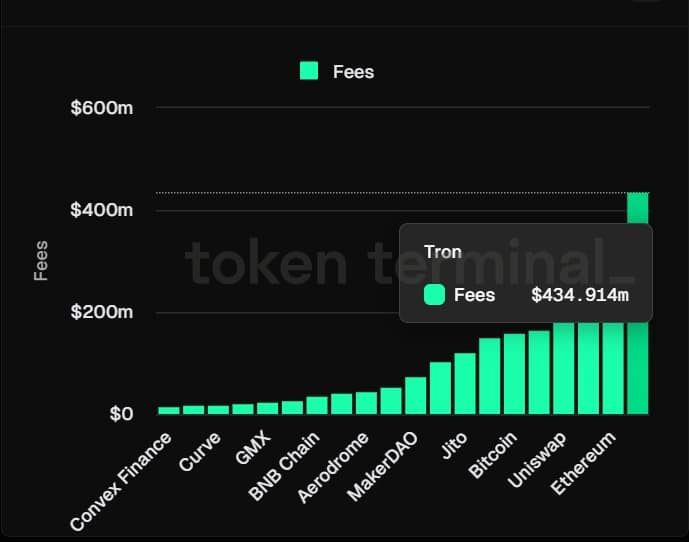The width and height of the screenshot is (689, 542).
Task: Select the Jito bar
Action: 465,383
